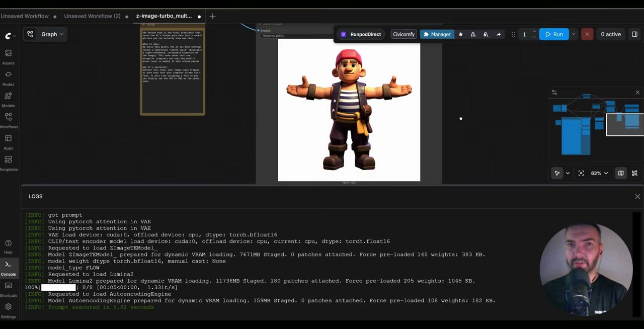
Task: Open the Graph mode dropdown
Action: pyautogui.click(x=52, y=34)
